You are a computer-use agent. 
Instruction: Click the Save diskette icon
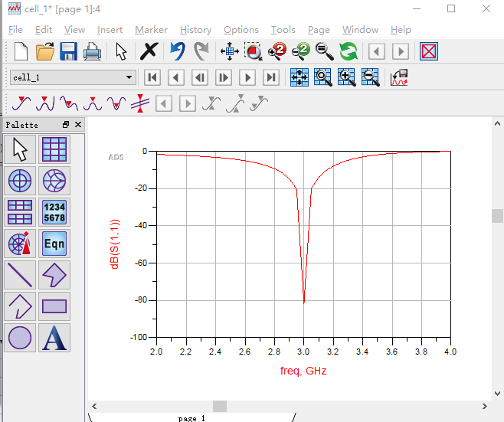coord(68,52)
